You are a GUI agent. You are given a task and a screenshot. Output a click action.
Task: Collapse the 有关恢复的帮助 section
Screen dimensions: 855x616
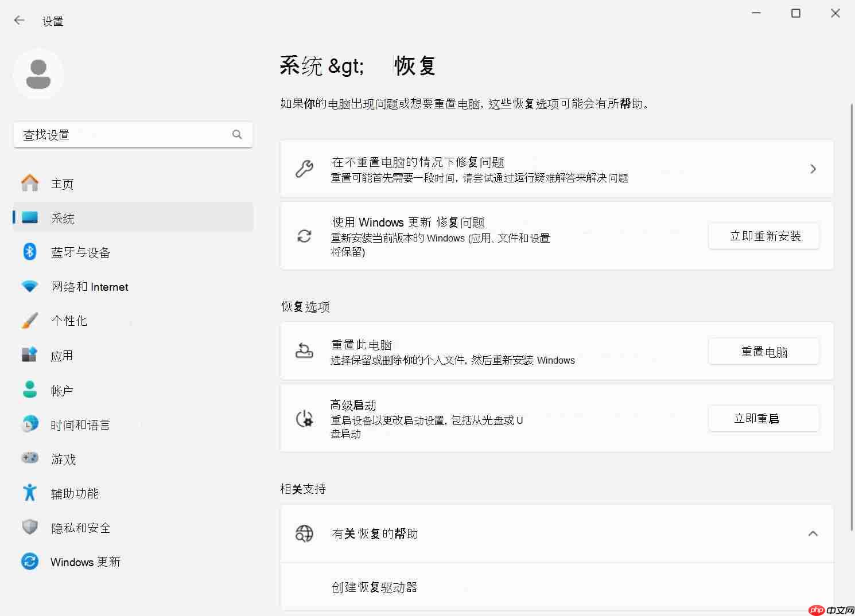coord(813,533)
